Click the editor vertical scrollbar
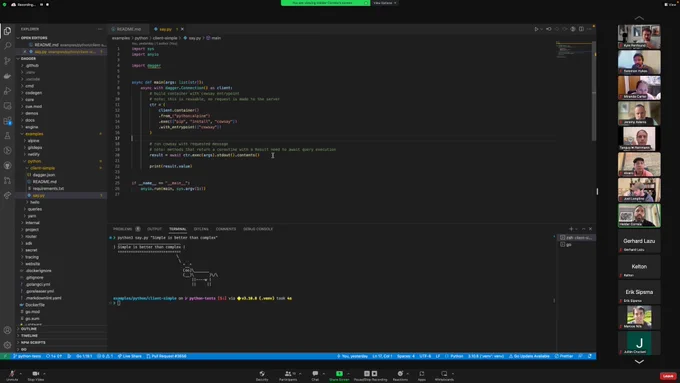 tap(594, 91)
